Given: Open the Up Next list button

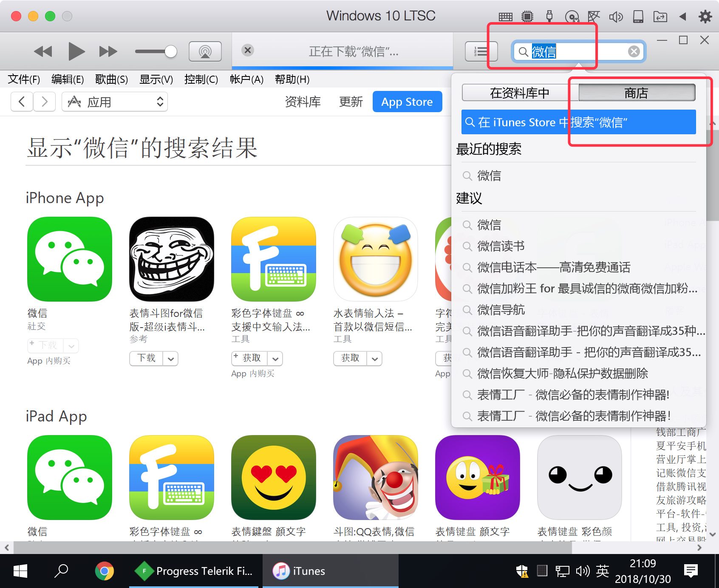Looking at the screenshot, I should point(481,51).
